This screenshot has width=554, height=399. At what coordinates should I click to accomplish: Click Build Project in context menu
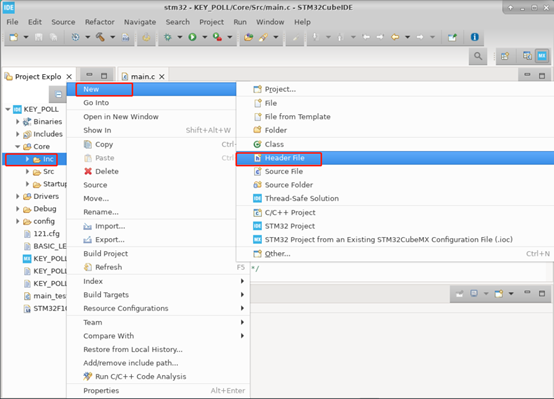(151, 254)
